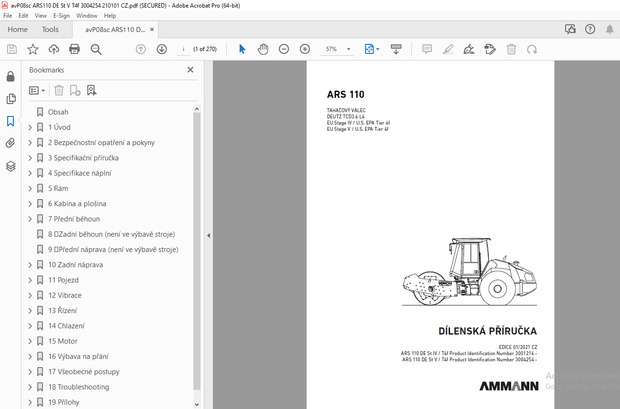Screen dimensions: 620x409
Task: Click the Save file icon in toolbar
Action: [x=12, y=49]
